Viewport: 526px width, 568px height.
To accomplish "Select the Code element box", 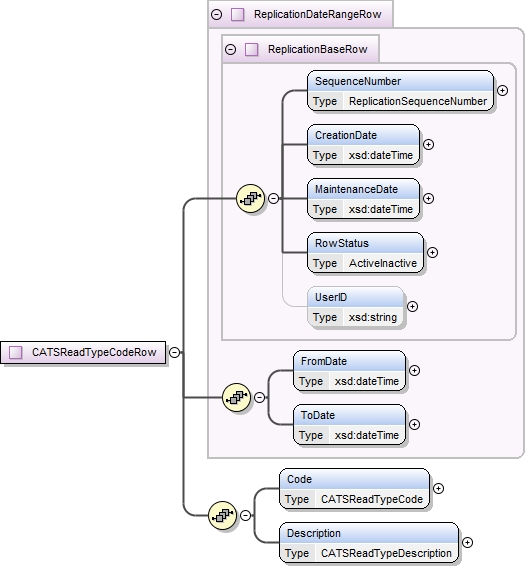I will pos(355,489).
